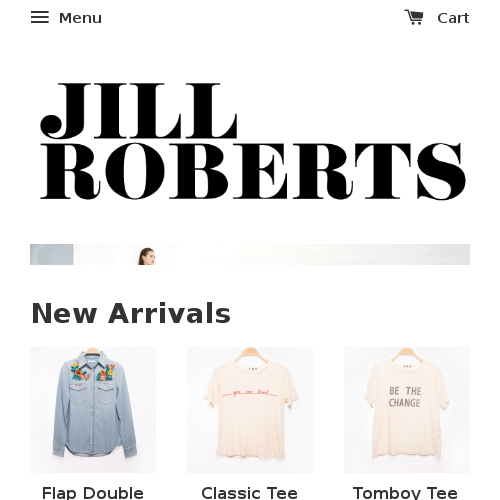Click the Jill Roberts logo
The height and width of the screenshot is (500, 500).
click(x=253, y=141)
